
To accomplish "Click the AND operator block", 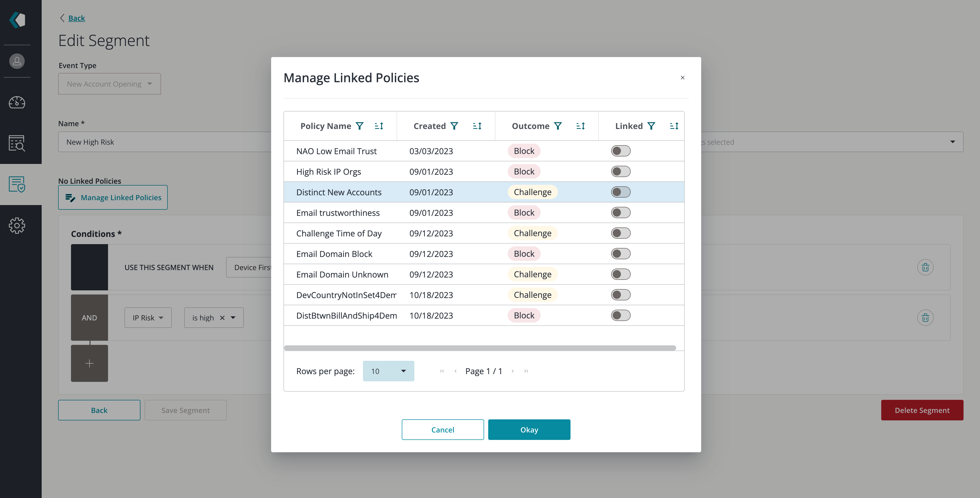I will (90, 317).
